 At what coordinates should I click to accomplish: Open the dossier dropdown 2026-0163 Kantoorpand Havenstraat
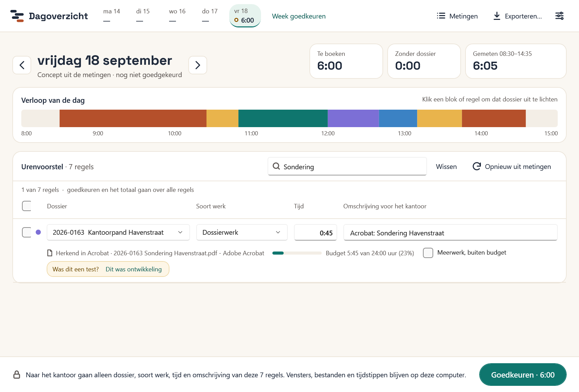pyautogui.click(x=118, y=232)
